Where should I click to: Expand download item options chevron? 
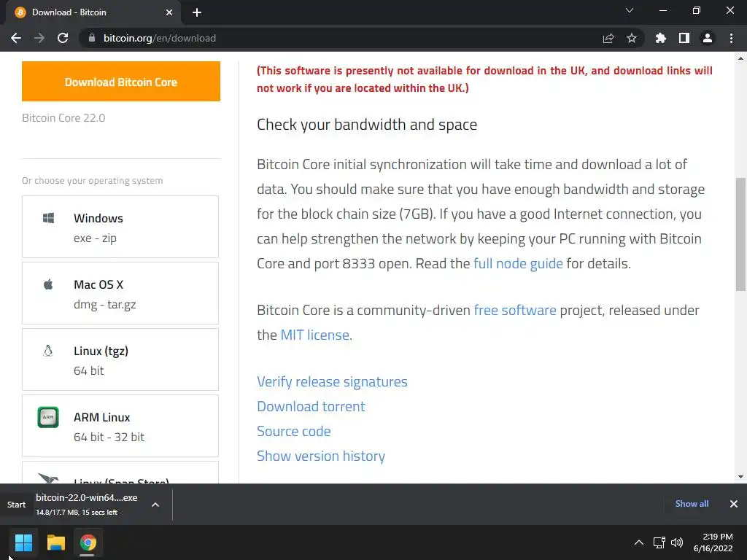click(x=155, y=505)
